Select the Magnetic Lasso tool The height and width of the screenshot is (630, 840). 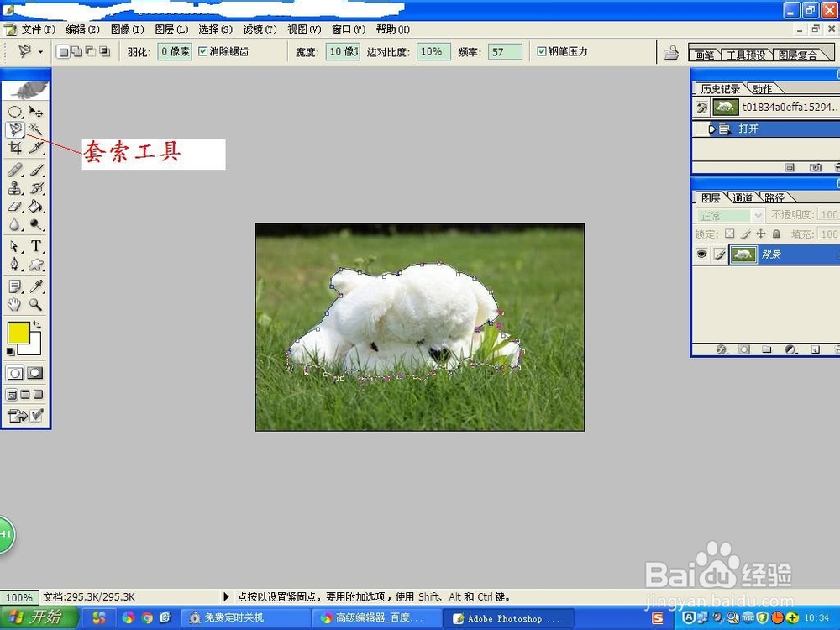[14, 130]
